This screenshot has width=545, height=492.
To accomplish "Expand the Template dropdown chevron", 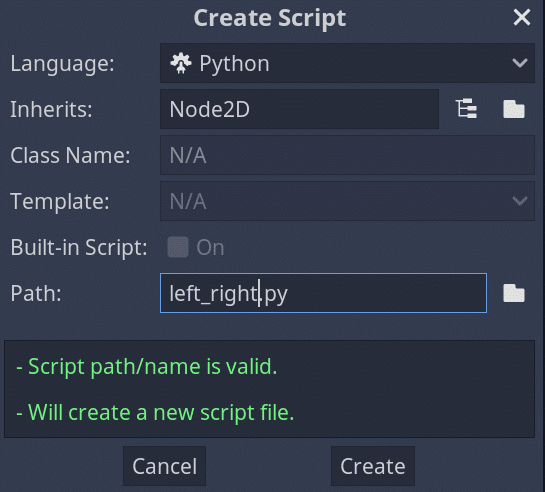I will tap(520, 201).
